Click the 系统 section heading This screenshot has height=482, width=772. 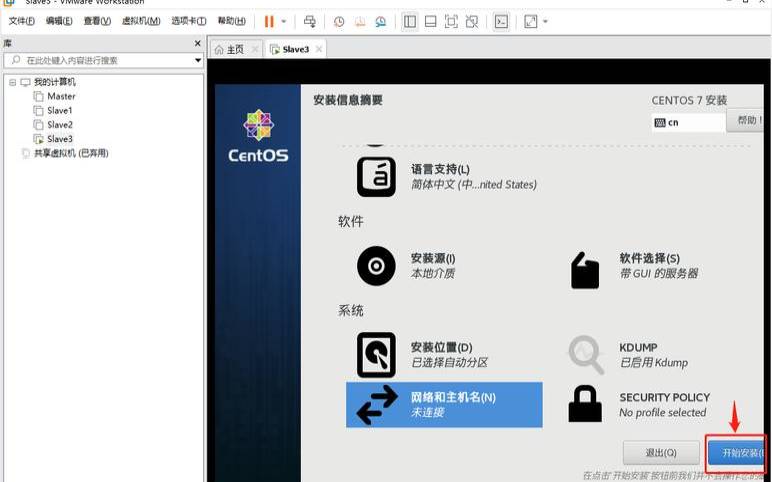(x=351, y=311)
